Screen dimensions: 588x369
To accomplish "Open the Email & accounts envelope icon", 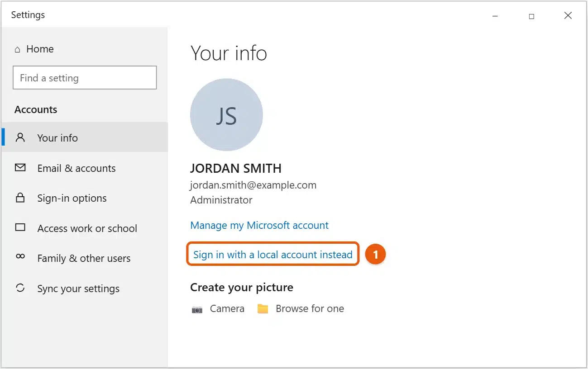I will [20, 168].
